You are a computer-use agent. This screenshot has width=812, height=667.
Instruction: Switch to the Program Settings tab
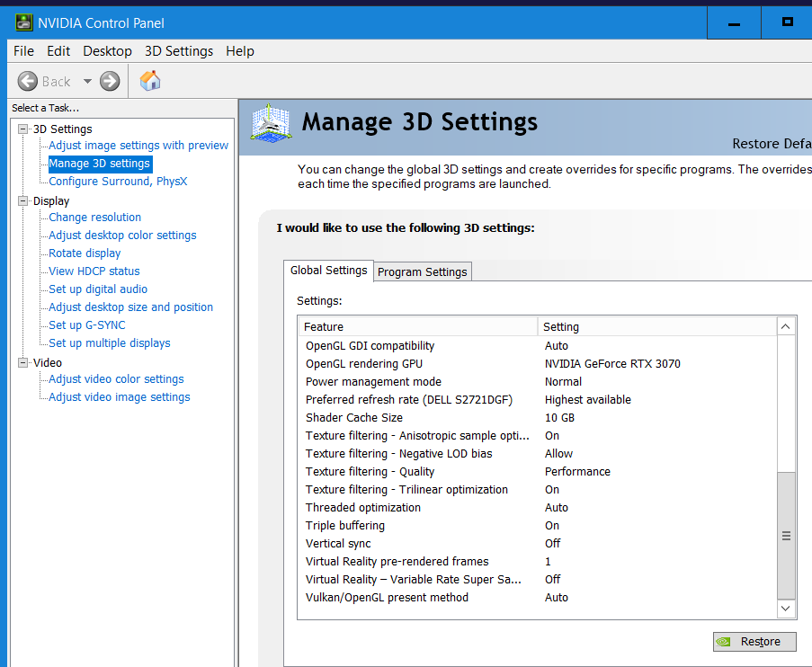click(422, 271)
